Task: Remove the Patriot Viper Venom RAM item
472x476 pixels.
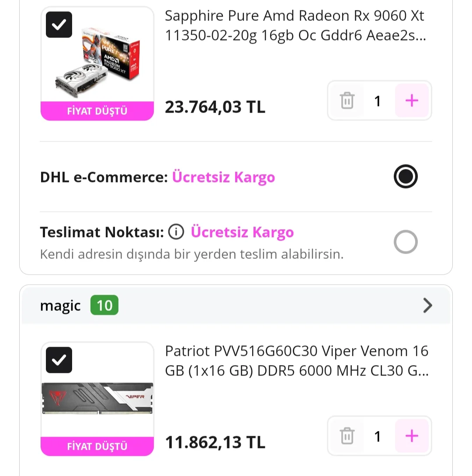Action: tap(347, 436)
